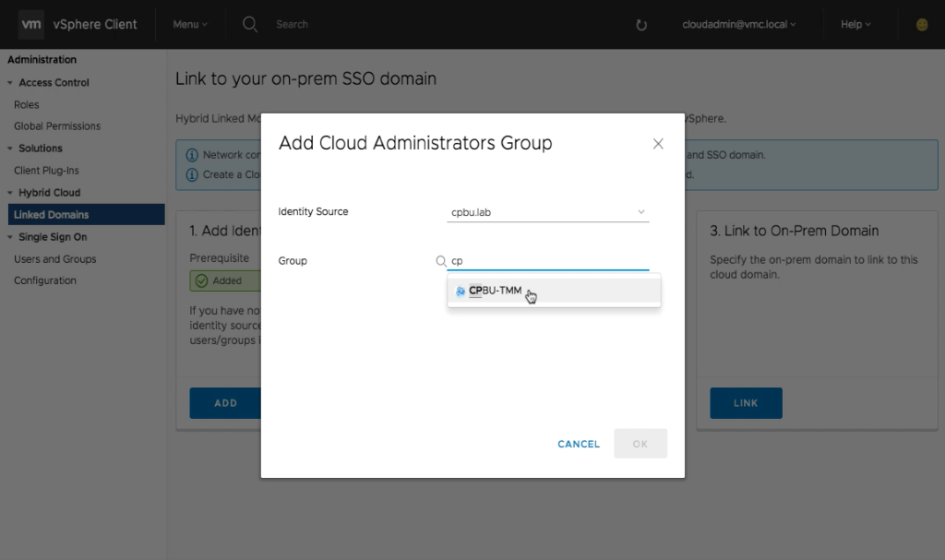945x560 pixels.
Task: Go to Global Permissions
Action: click(57, 126)
